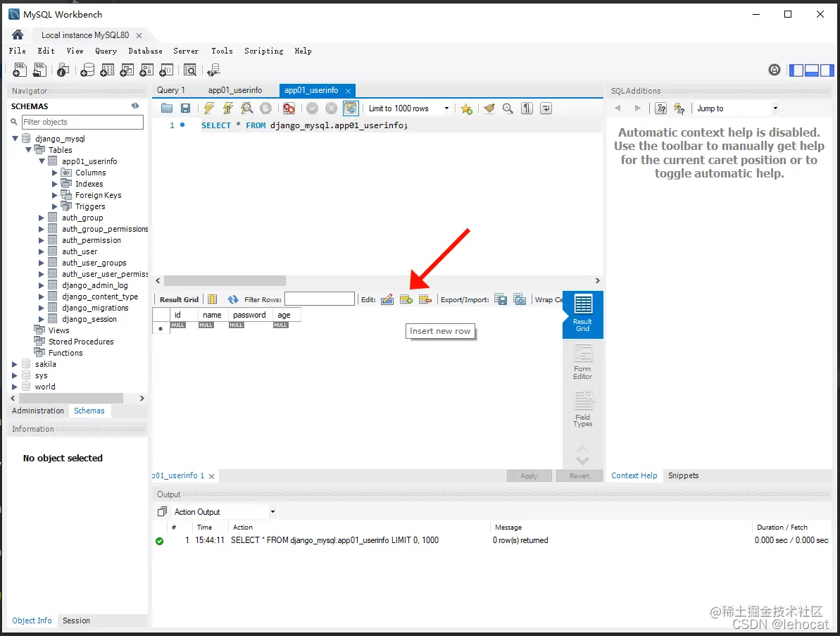
Task: Export recordset to file icon
Action: [501, 299]
